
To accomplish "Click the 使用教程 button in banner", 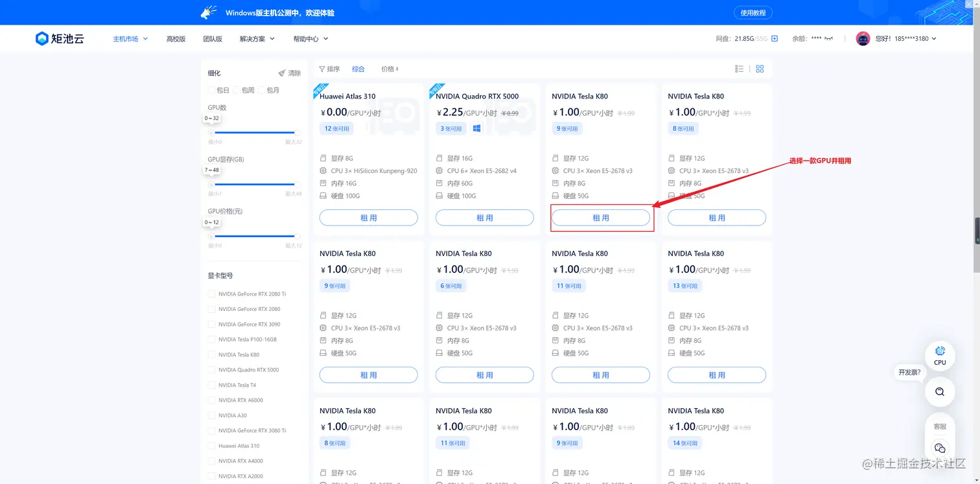I will coord(752,12).
